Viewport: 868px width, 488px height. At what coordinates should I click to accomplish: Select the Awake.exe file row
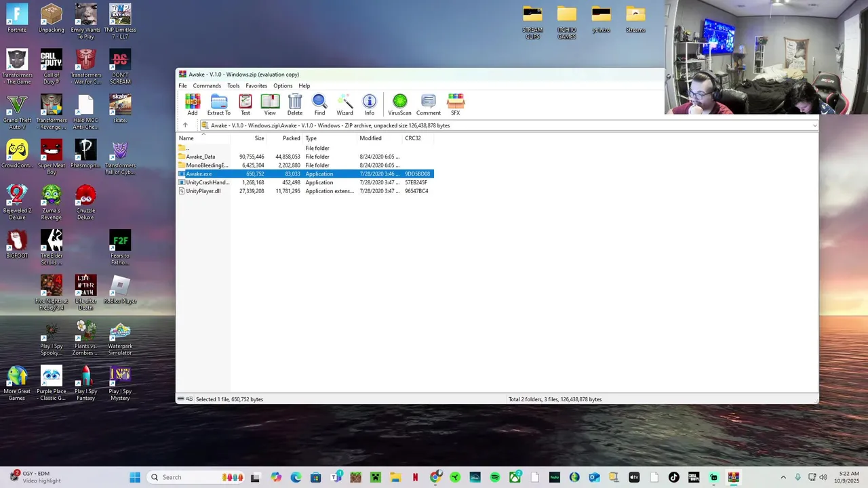click(x=305, y=174)
